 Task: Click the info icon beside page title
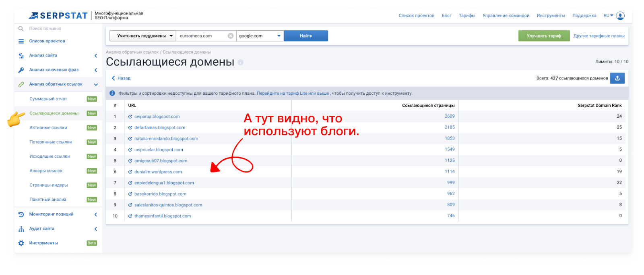tap(241, 62)
